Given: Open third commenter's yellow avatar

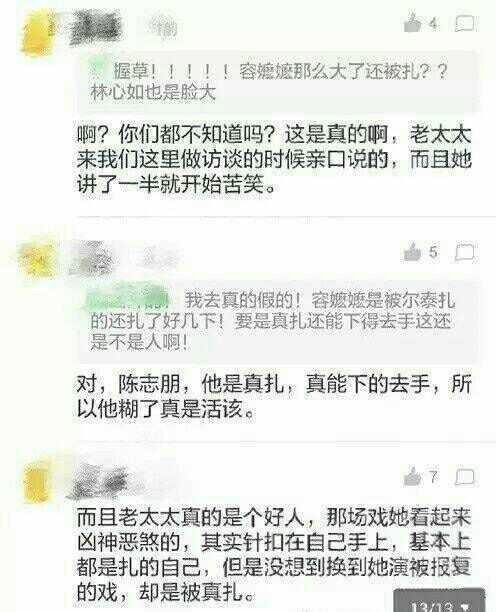Looking at the screenshot, I should [37, 482].
